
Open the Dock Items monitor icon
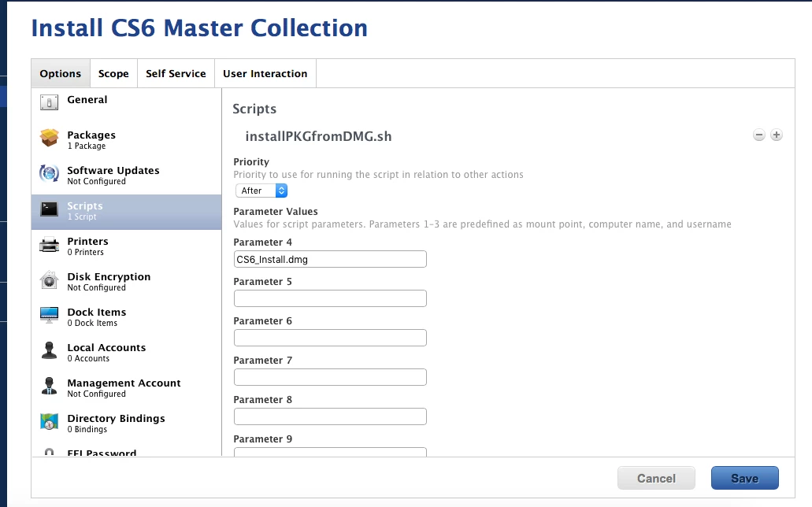[49, 315]
